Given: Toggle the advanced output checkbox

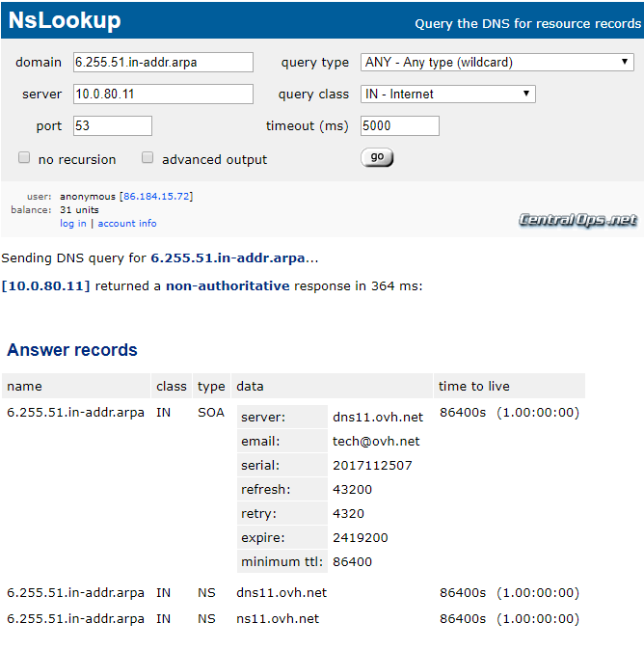Looking at the screenshot, I should pos(148,157).
